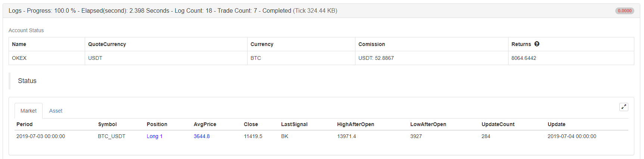
Task: Open the Asset tab
Action: pos(56,111)
